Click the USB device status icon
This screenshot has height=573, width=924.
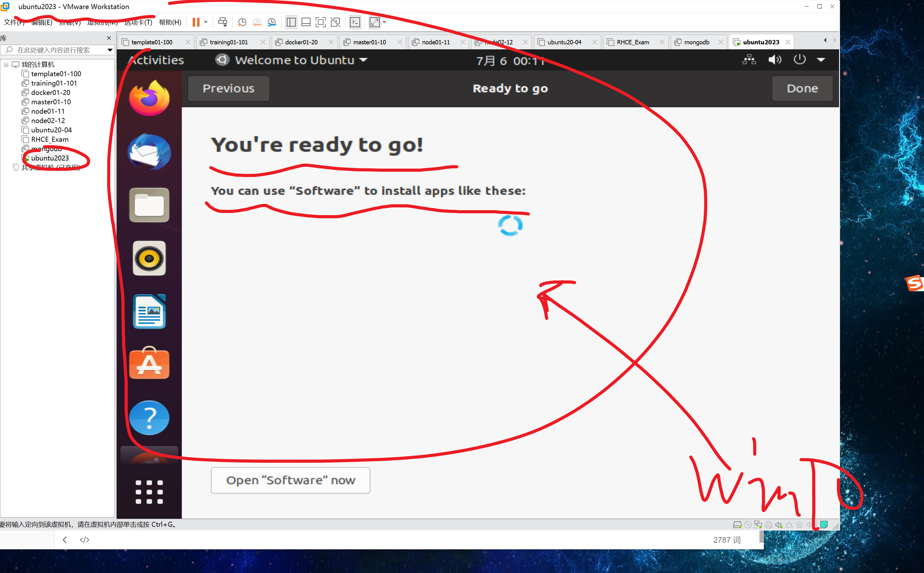coord(789,525)
